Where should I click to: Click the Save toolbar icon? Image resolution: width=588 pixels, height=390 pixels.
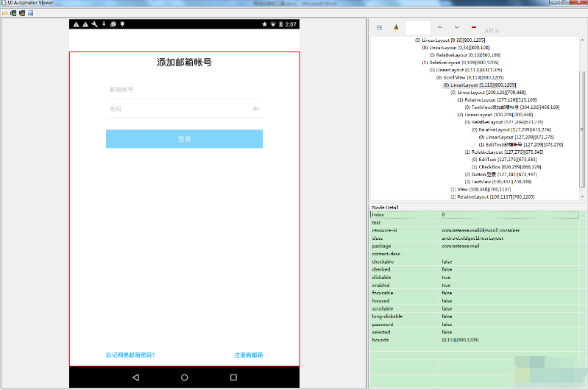point(31,13)
